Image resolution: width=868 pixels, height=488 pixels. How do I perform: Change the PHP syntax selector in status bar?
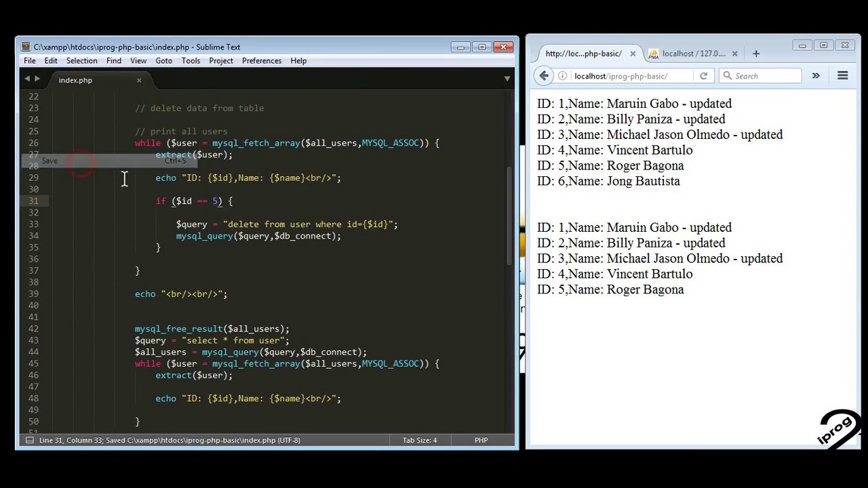[481, 440]
